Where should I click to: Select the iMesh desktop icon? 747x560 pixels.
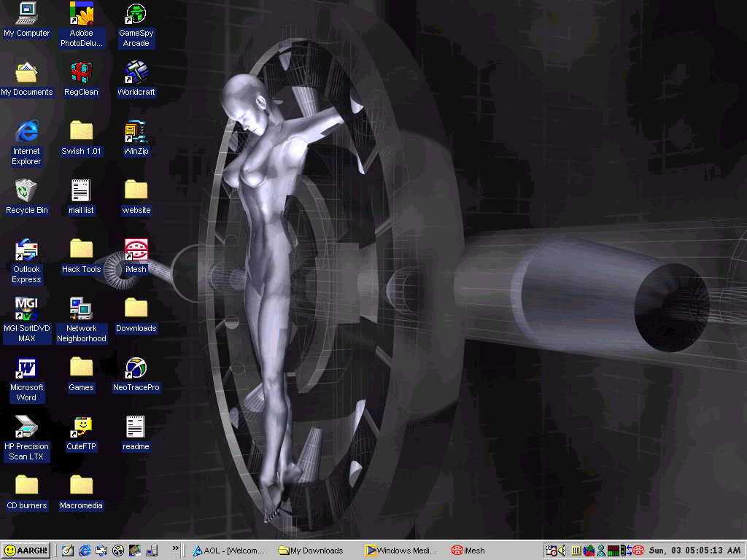pos(136,250)
